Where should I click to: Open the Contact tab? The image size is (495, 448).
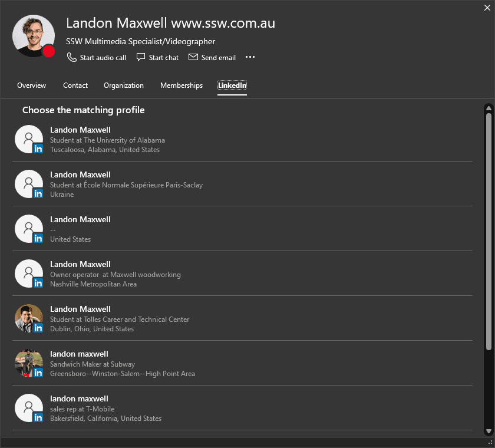75,85
